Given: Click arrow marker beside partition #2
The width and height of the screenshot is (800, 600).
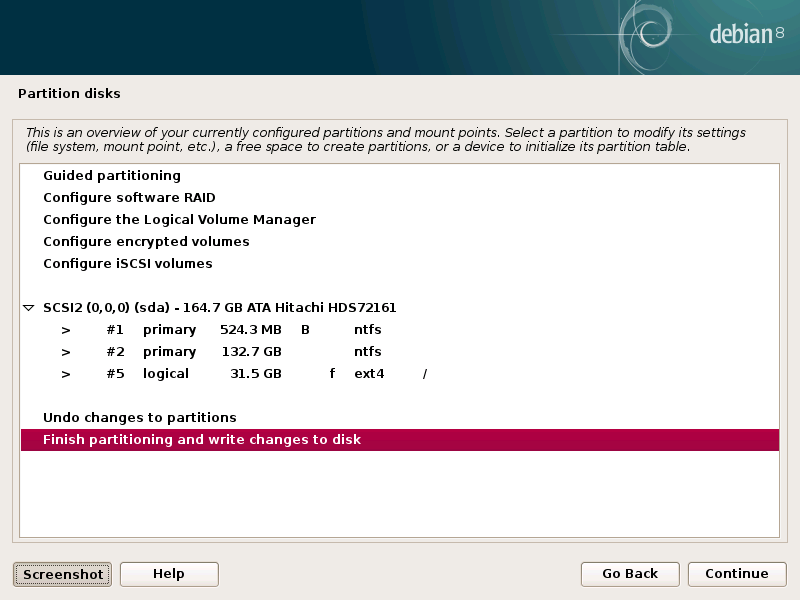Looking at the screenshot, I should 66,352.
